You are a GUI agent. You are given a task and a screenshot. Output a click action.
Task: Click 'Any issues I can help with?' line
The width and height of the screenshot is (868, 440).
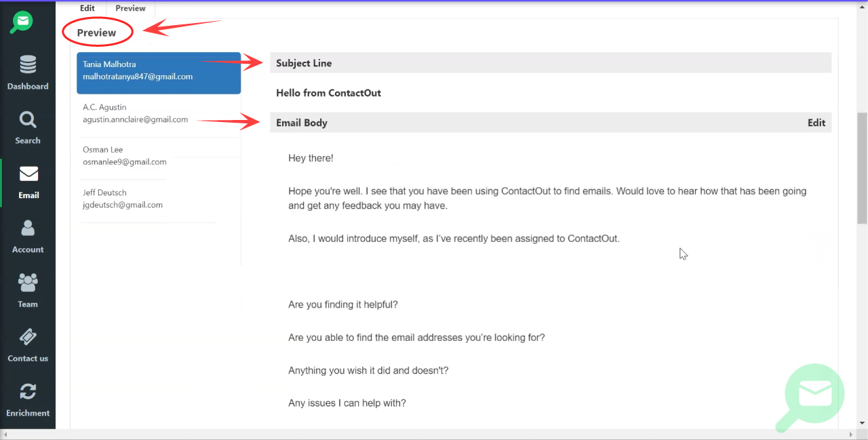tap(347, 403)
